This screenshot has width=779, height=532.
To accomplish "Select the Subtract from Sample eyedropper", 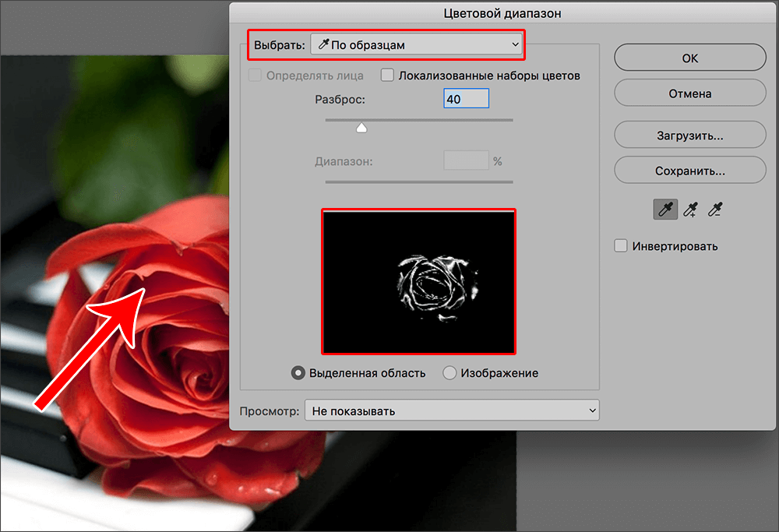I will tap(715, 209).
